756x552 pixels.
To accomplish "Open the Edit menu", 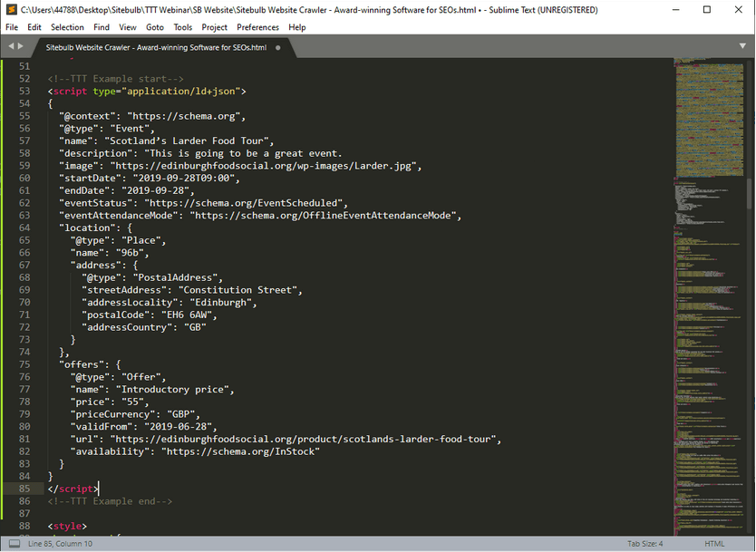I will [34, 27].
